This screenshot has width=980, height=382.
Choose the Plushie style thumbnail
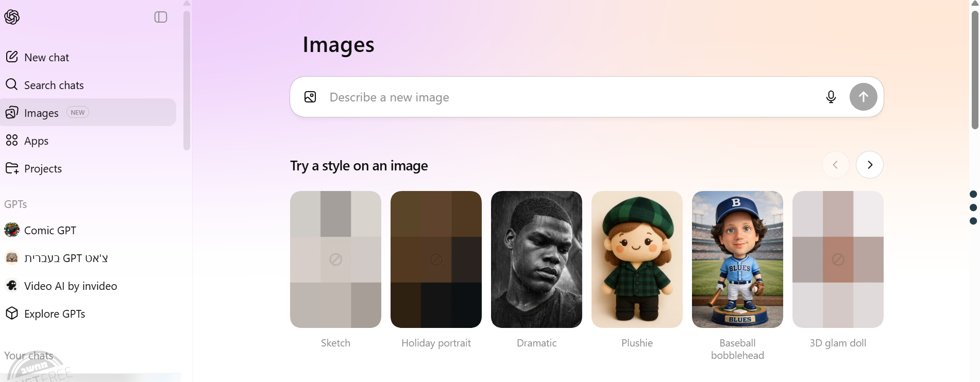637,259
